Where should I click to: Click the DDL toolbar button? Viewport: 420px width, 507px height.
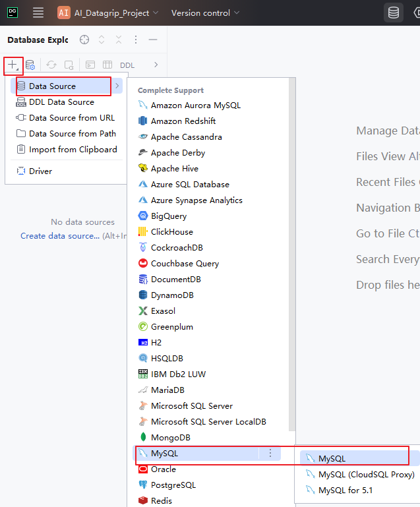127,65
